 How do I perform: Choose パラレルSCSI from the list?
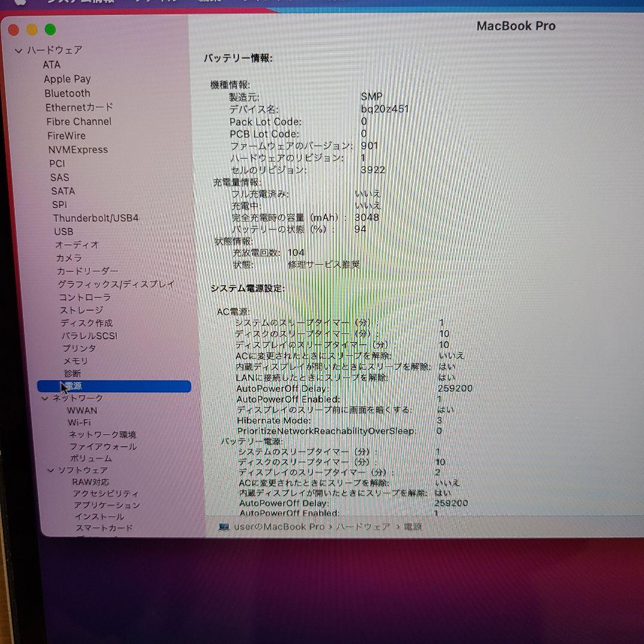[89, 336]
